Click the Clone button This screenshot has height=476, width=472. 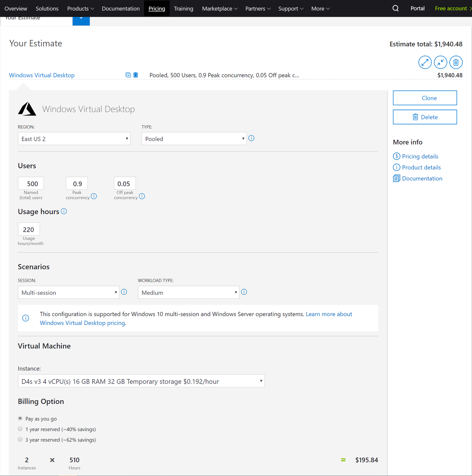(425, 98)
